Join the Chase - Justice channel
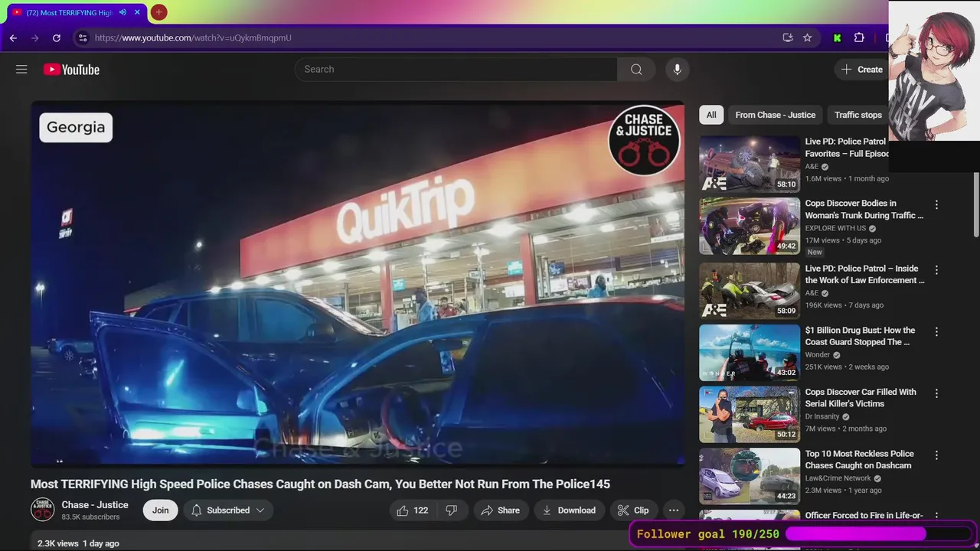Screen dimensions: 980x551 click(x=160, y=510)
